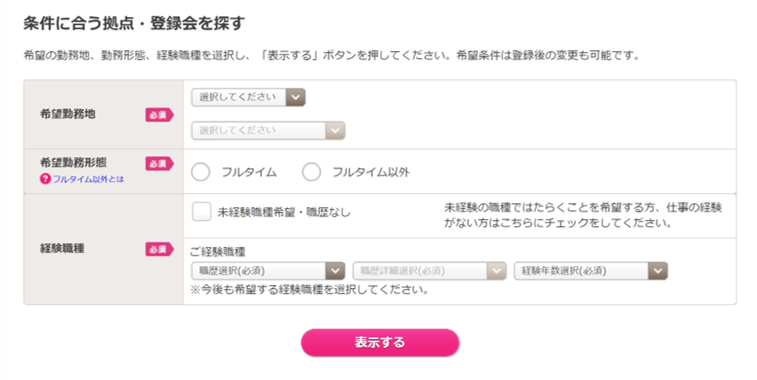
Task: Click the 必須 badge next to 希望勤務地
Action: pos(159,115)
